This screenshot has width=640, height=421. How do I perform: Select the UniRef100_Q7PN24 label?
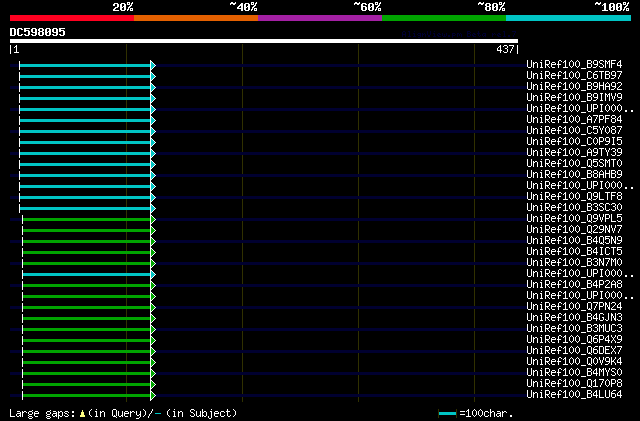574,307
